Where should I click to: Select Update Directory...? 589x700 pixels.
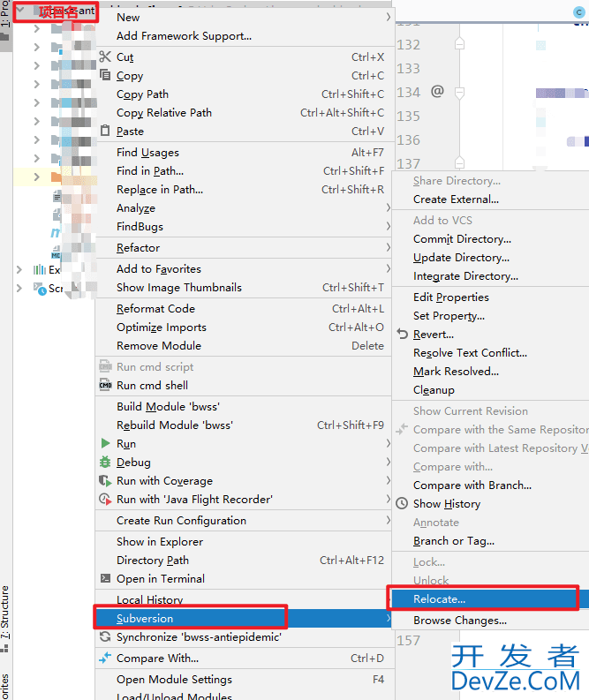[x=490, y=258]
